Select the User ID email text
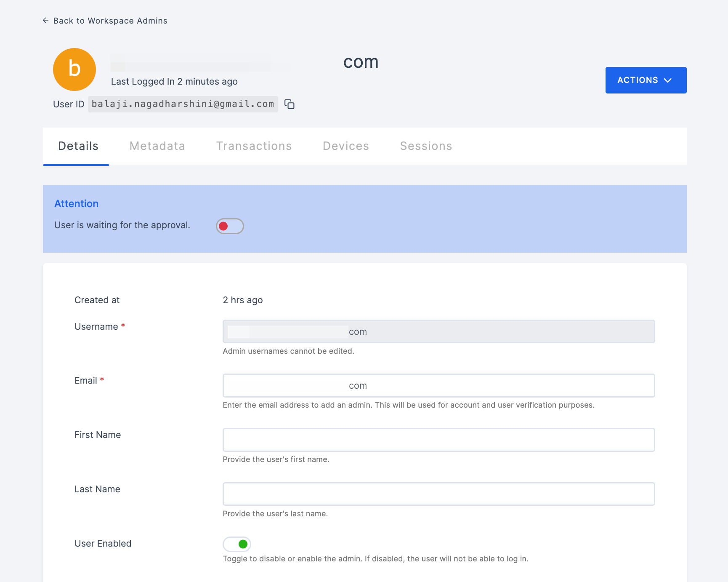Screen dimensions: 728x582 tap(183, 104)
